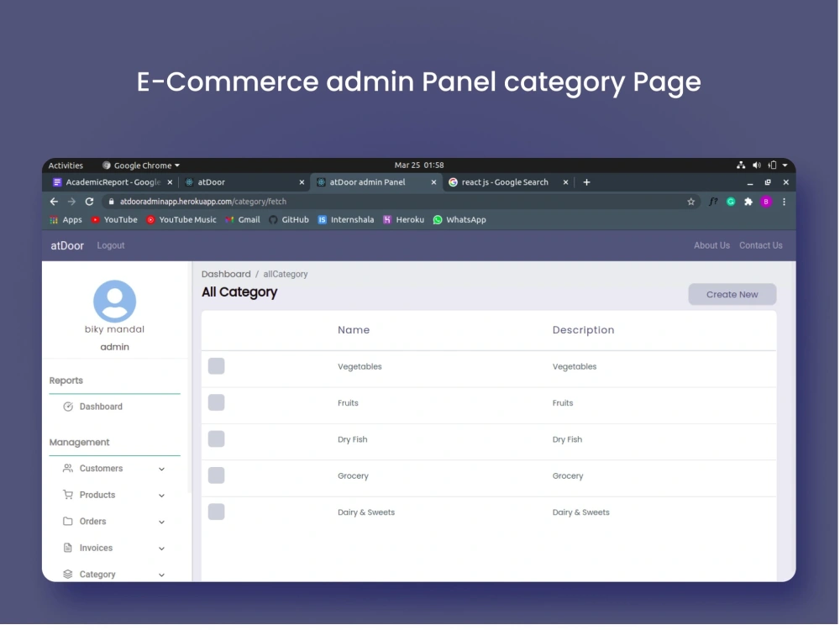Expand the Category chevron
The height and width of the screenshot is (630, 840).
coord(162,575)
